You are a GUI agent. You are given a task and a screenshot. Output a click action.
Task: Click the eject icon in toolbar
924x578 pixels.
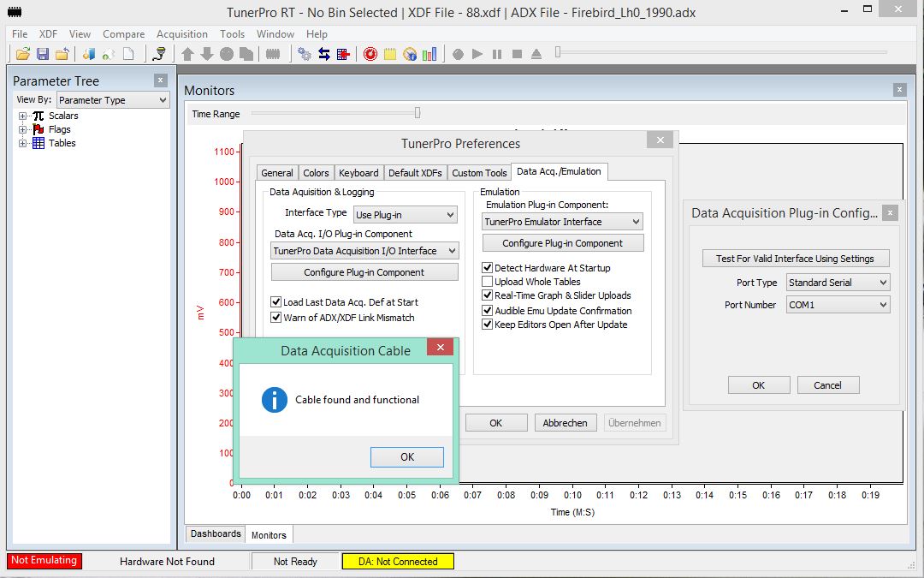(x=536, y=54)
